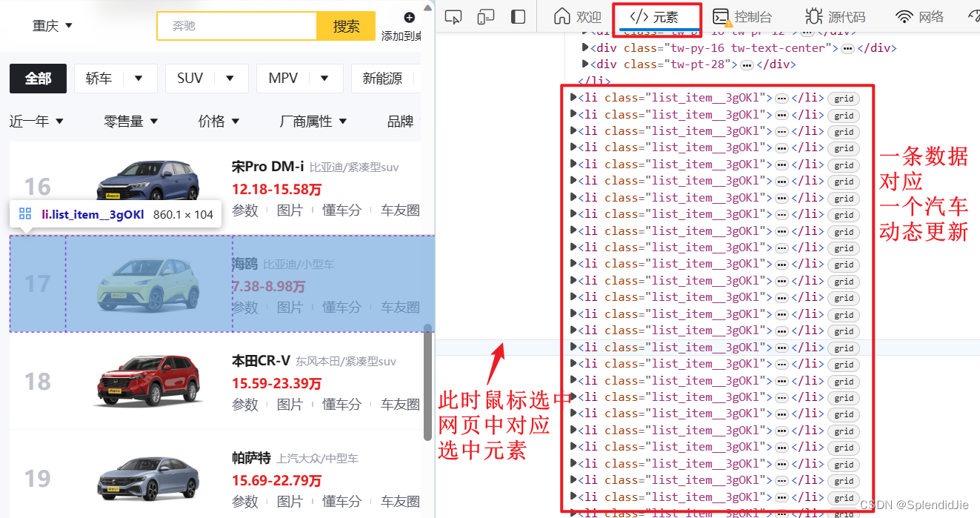Open the 宋Pro DM-i car image
Viewport: 980px width, 518px height.
point(149,182)
